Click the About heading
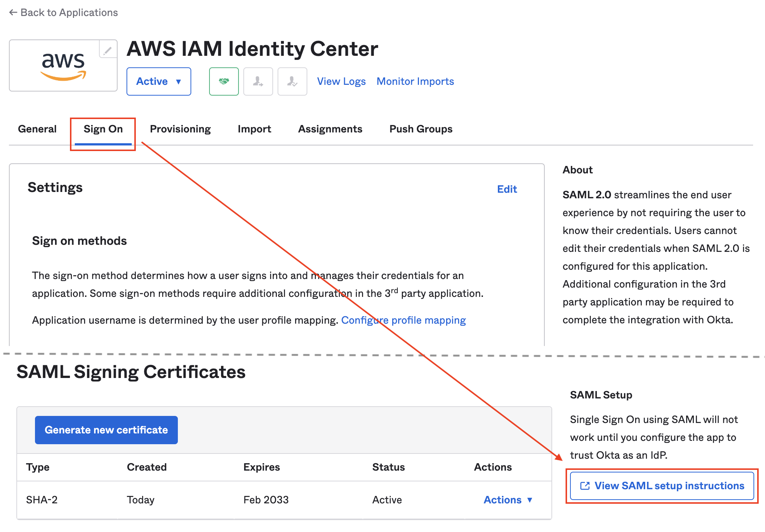The width and height of the screenshot is (765, 532). click(577, 170)
